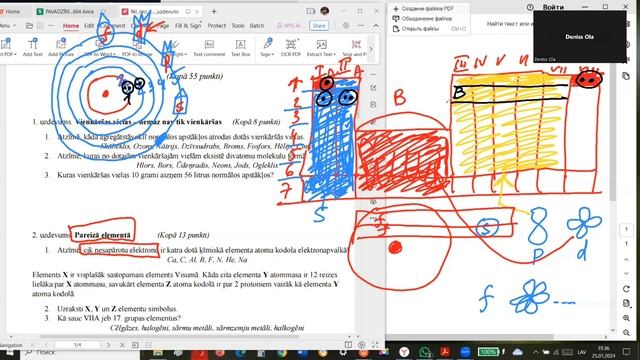Open WhatsApp from the taskbar
The image size is (640, 360).
click(424, 352)
